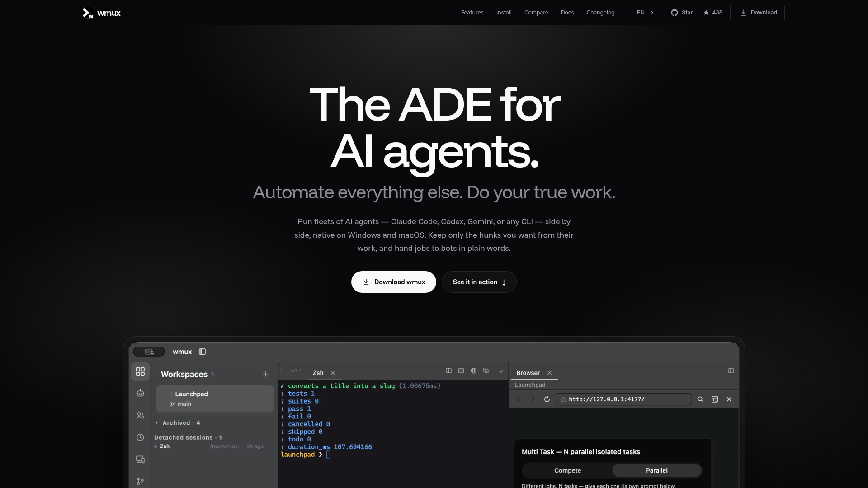This screenshot has height=488, width=868.
Task: Select the Parallel mode option
Action: click(656, 470)
